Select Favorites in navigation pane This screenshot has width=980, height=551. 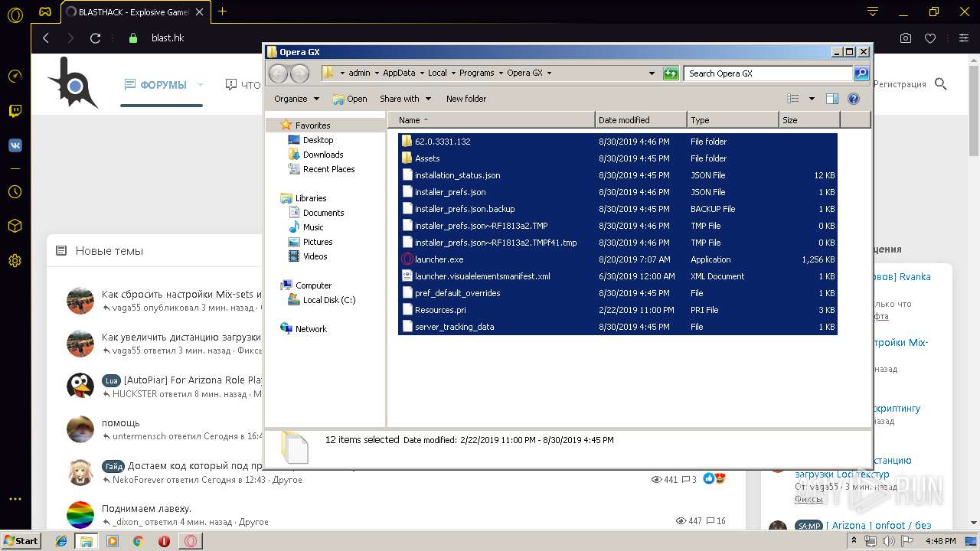coord(312,126)
